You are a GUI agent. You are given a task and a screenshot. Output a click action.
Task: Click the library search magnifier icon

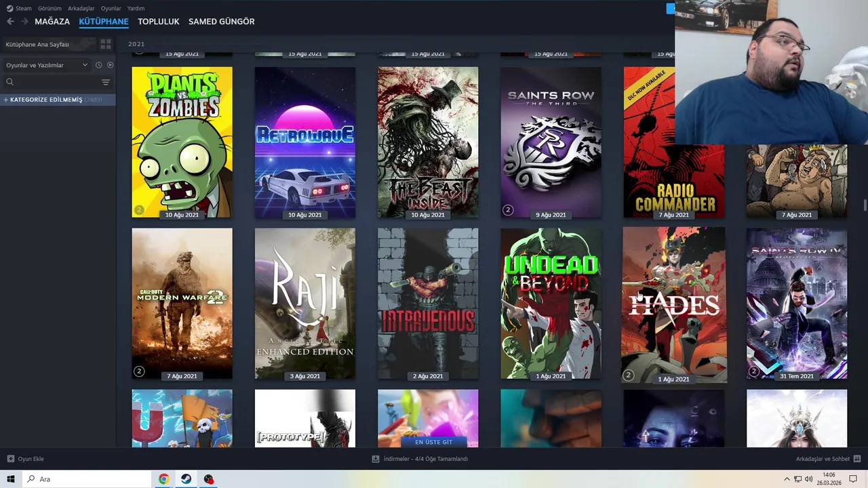click(9, 82)
